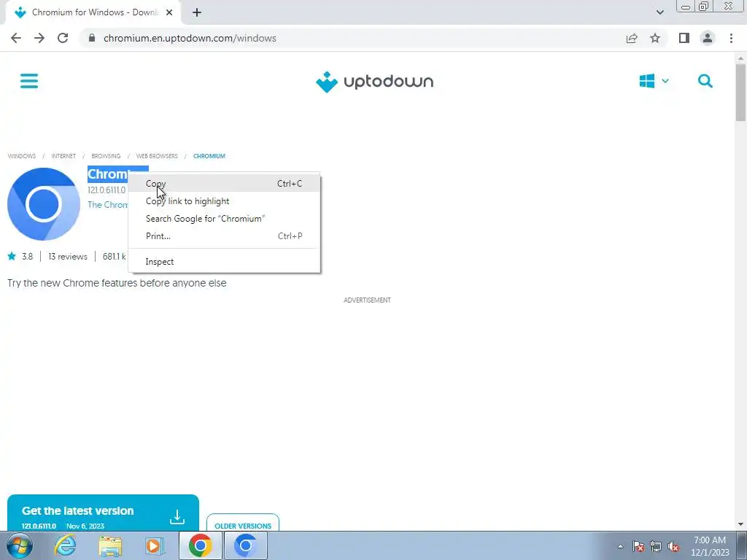The height and width of the screenshot is (560, 747).
Task: Click the Action Center flag tray icon
Action: [638, 546]
